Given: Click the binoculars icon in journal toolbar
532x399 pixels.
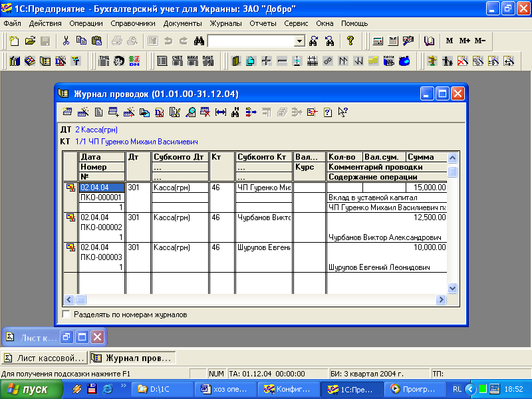Looking at the screenshot, I should click(x=235, y=112).
